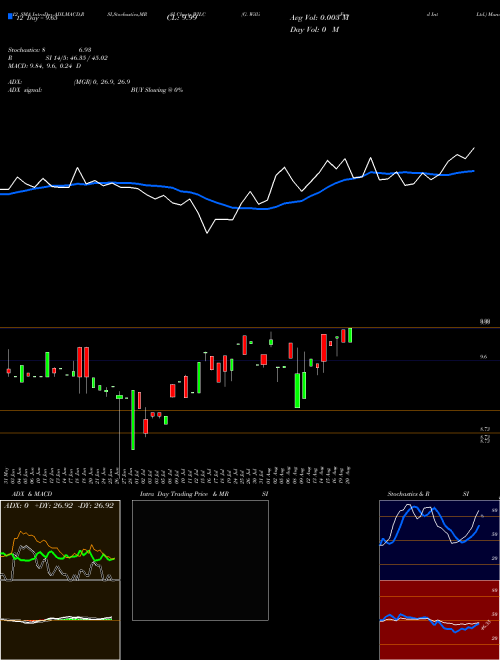
Task: Click the 'Day Vol: 0 M' text
Action: pyautogui.click(x=314, y=30)
